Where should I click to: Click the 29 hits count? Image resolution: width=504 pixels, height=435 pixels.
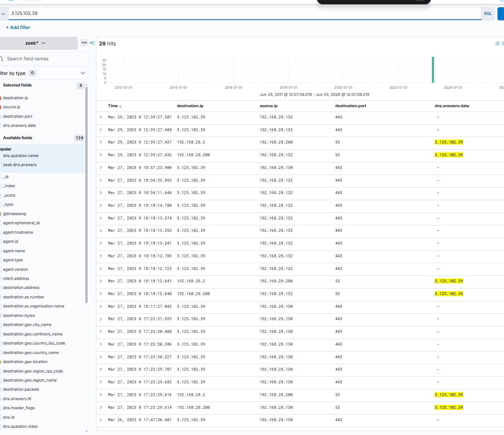click(108, 44)
